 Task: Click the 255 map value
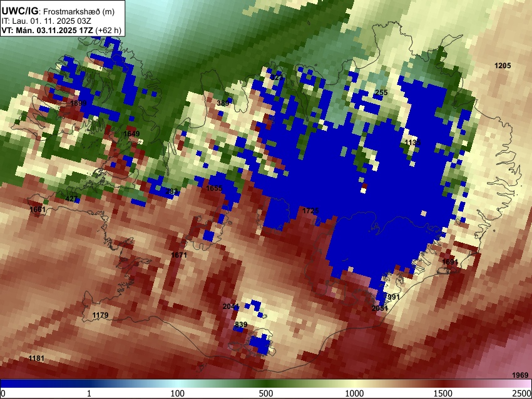(x=381, y=92)
